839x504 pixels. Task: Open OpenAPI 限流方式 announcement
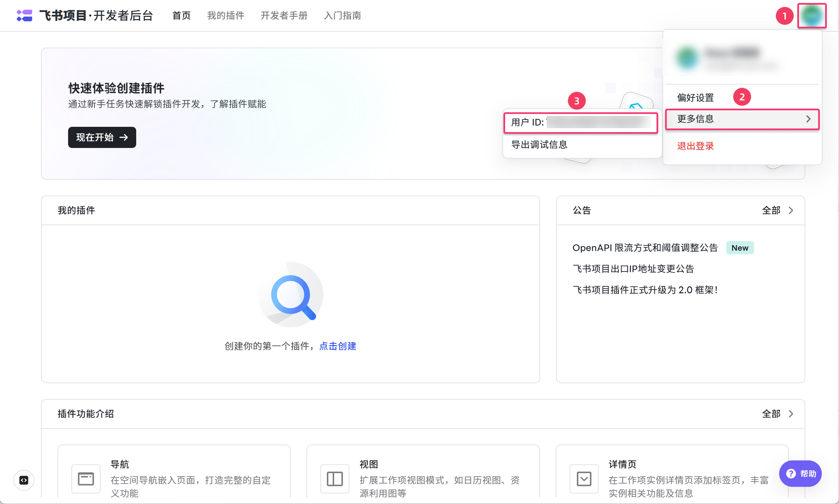(645, 248)
